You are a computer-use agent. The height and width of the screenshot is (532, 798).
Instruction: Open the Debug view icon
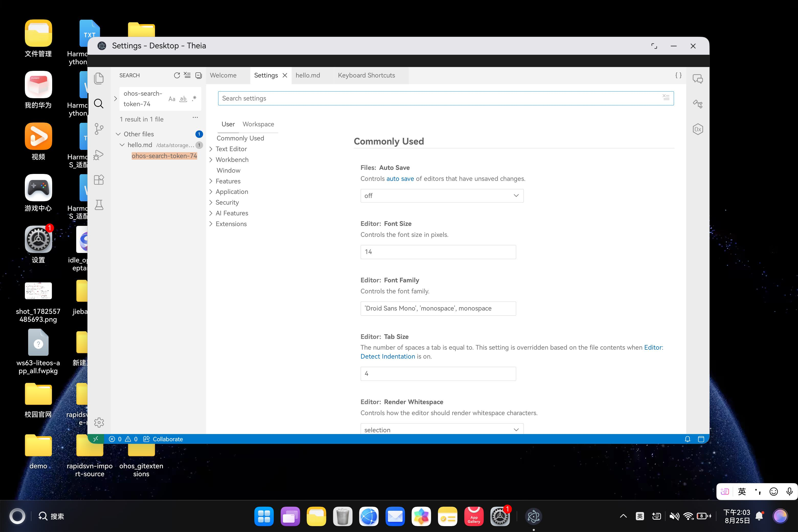point(99,155)
